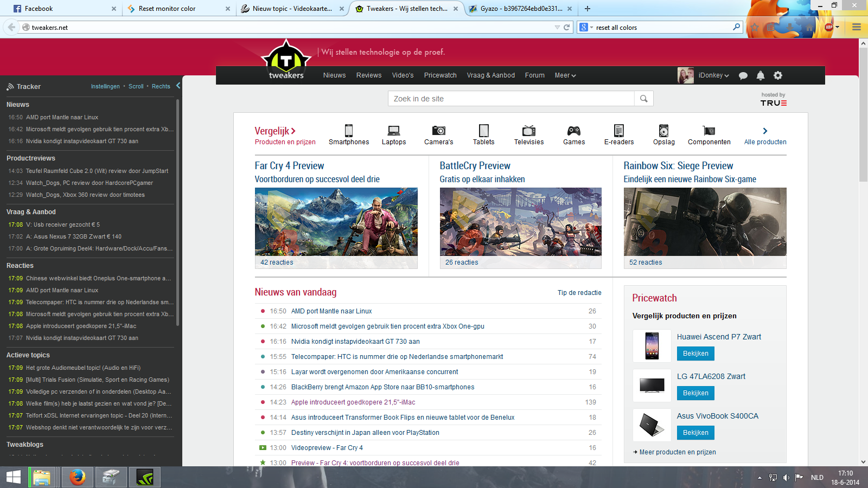Select the Televisies category icon
Image resolution: width=868 pixels, height=488 pixels.
pos(529,131)
